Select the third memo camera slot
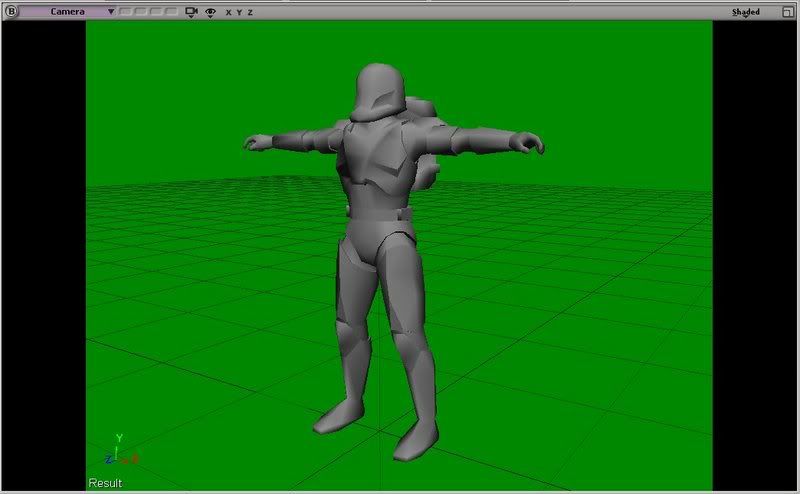The image size is (800, 494). tap(156, 11)
